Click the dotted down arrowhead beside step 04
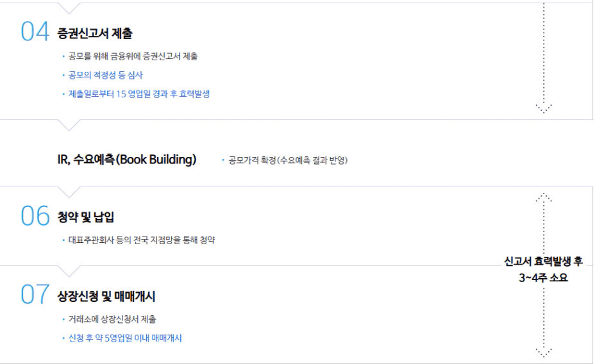 [x=544, y=108]
